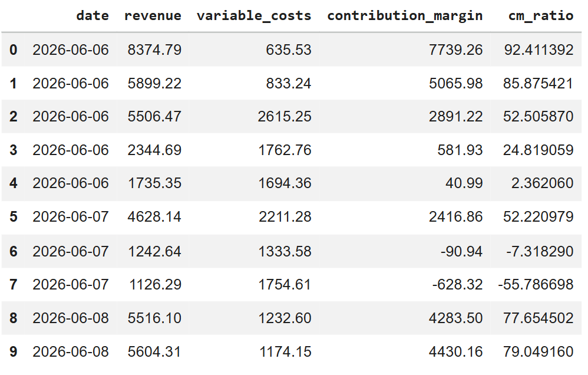Viewport: 588px width, 375px height.
Task: Click the variable_costs column header
Action: tap(254, 16)
